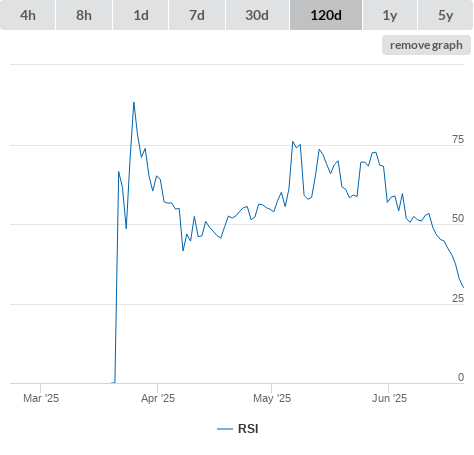Click the 50 level axis label
This screenshot has height=455, width=474.
pos(458,218)
